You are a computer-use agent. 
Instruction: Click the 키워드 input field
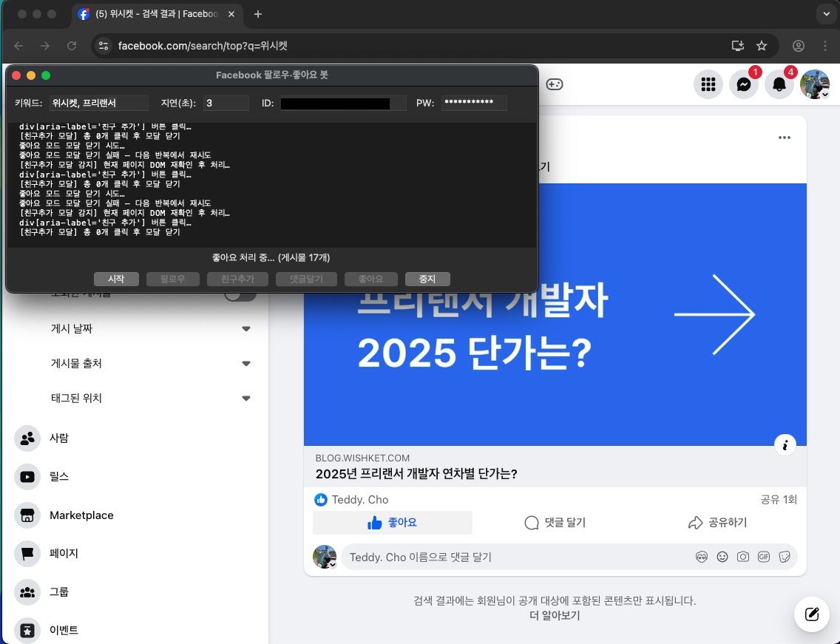(x=98, y=103)
